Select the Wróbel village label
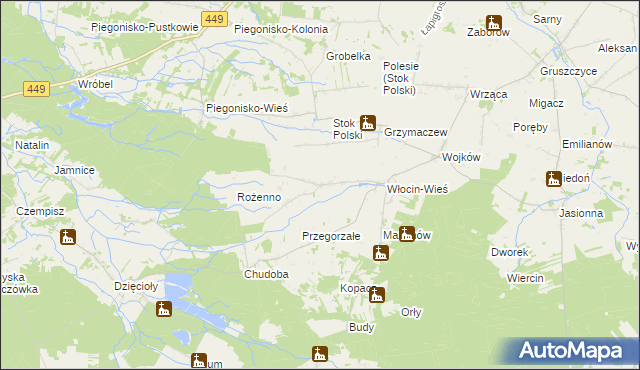Viewport: 640px width, 370px height. [x=95, y=84]
